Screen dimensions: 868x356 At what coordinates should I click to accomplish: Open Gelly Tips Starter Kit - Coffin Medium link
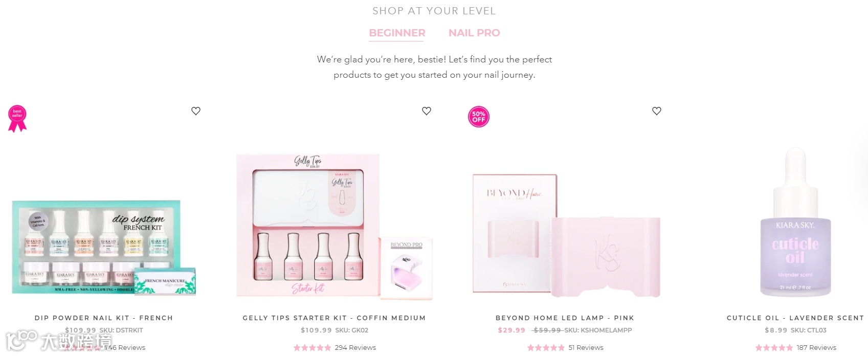(334, 318)
